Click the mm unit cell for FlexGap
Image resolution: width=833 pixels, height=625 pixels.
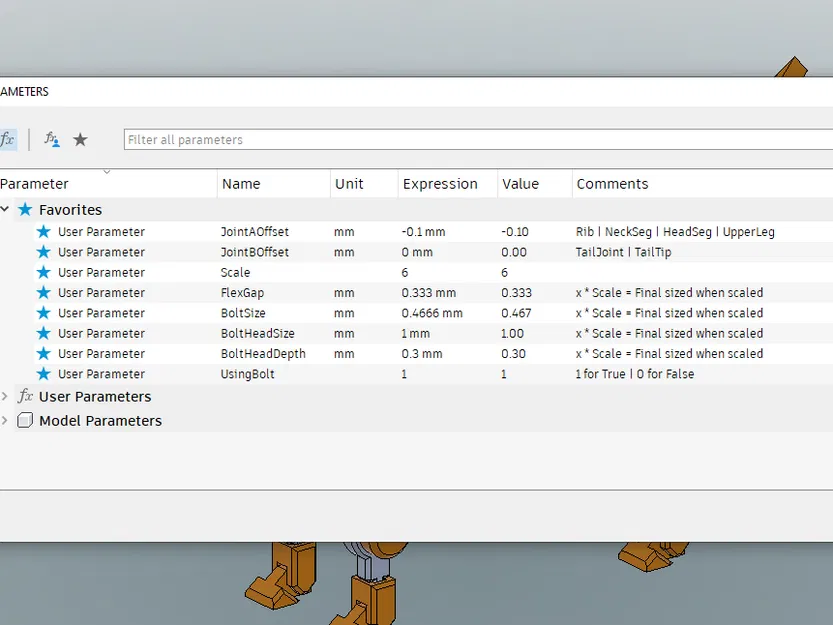click(x=344, y=293)
